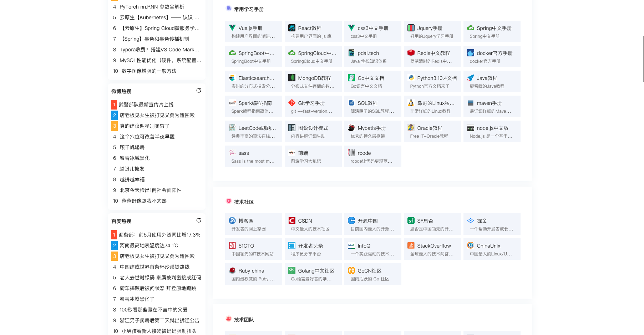
Task: Click the Ruby china ruby icon
Action: click(232, 270)
